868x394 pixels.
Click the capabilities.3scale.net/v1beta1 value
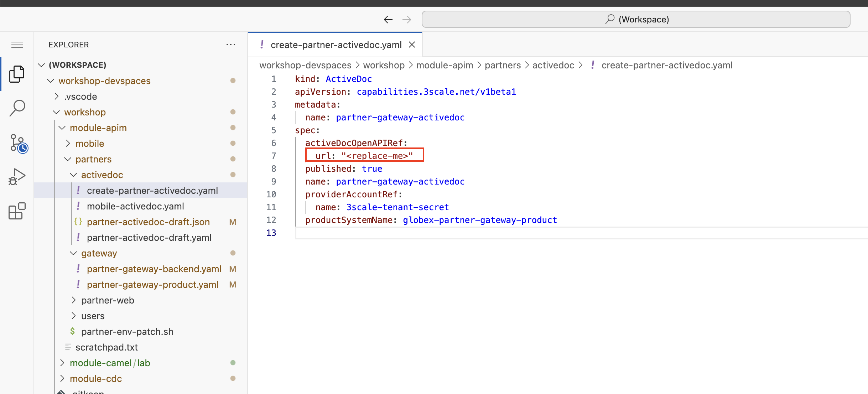coord(436,92)
